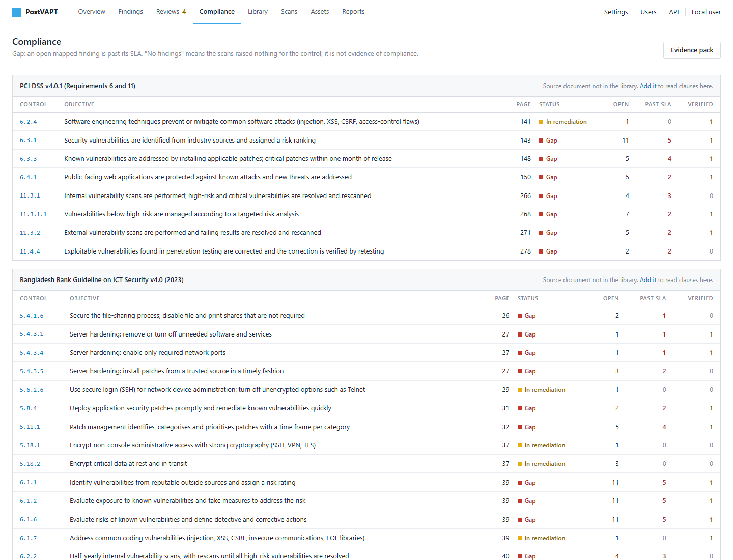Open control 5.6.2.6 link

point(32,390)
